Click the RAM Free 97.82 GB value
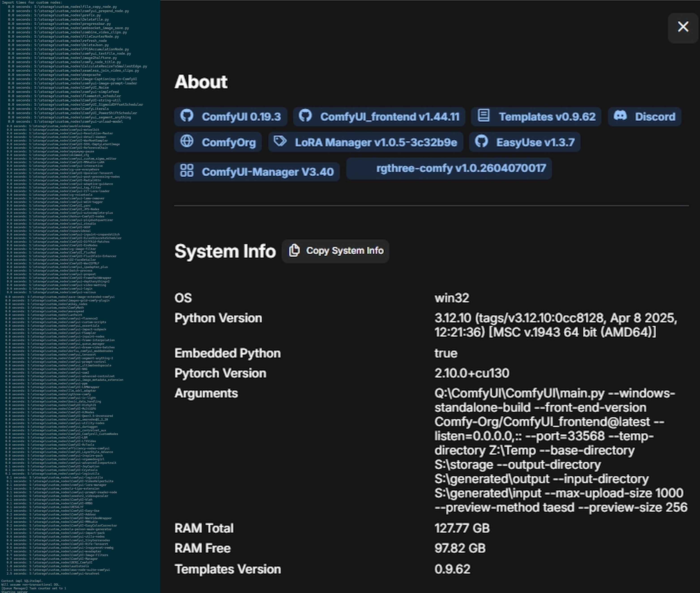 click(460, 548)
